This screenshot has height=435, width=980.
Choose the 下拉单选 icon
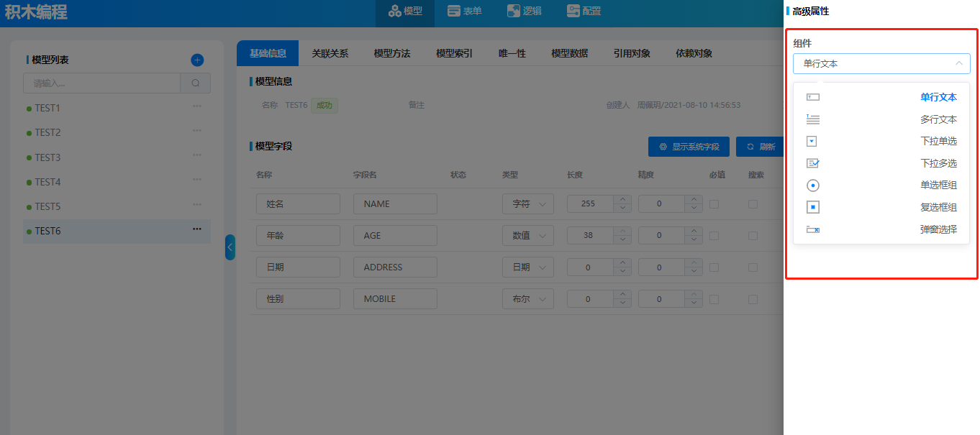tap(812, 141)
